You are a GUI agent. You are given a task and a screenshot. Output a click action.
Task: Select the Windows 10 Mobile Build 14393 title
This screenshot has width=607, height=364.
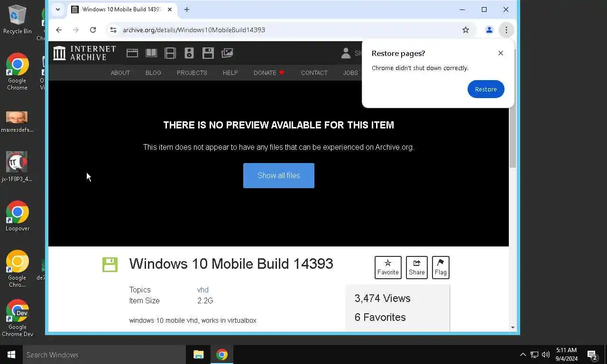click(231, 264)
